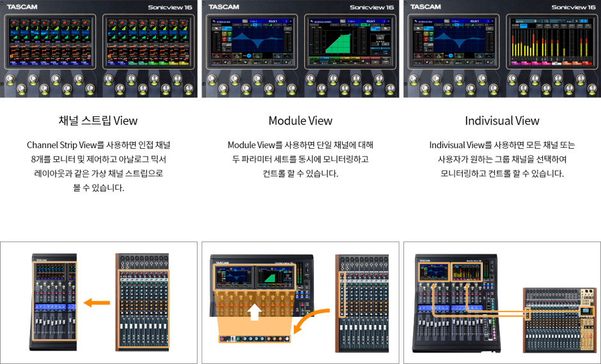The height and width of the screenshot is (364, 601).
Task: Click the right chevron beside Kick1 on the compressor screen
Action: point(384,21)
